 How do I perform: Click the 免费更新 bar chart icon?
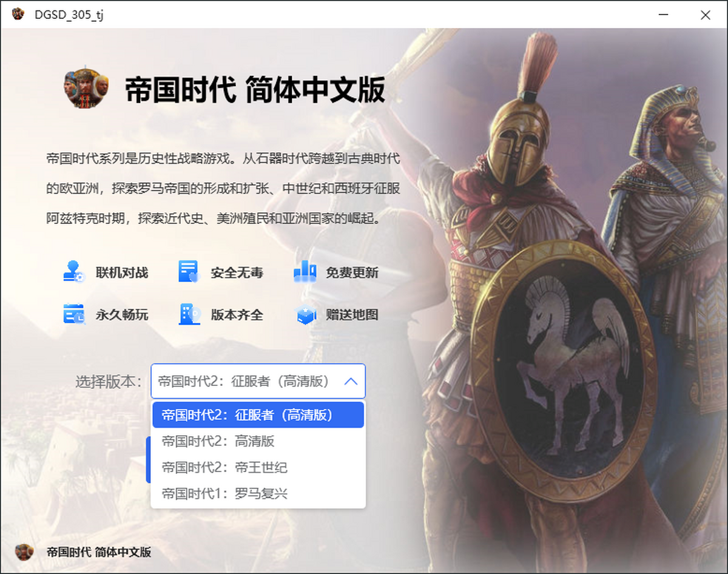(x=305, y=272)
